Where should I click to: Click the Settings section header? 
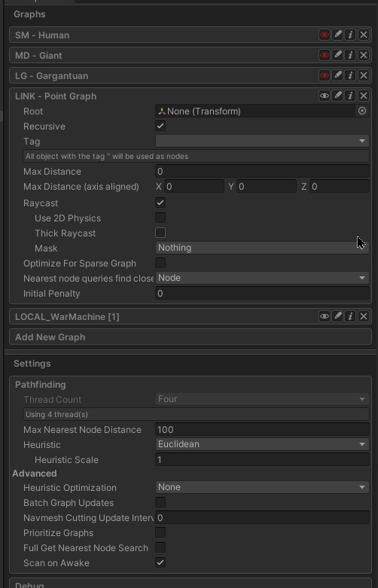pyautogui.click(x=32, y=364)
